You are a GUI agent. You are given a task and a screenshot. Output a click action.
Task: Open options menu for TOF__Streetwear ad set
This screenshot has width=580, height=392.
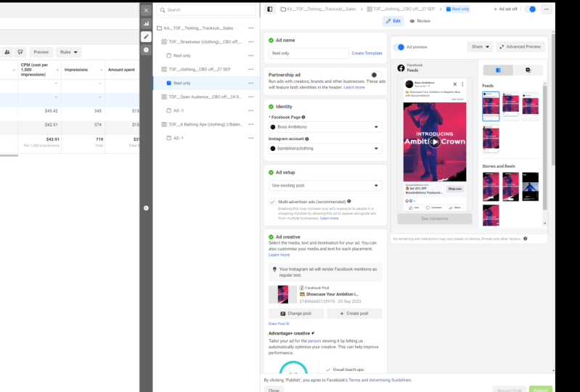pyautogui.click(x=251, y=42)
